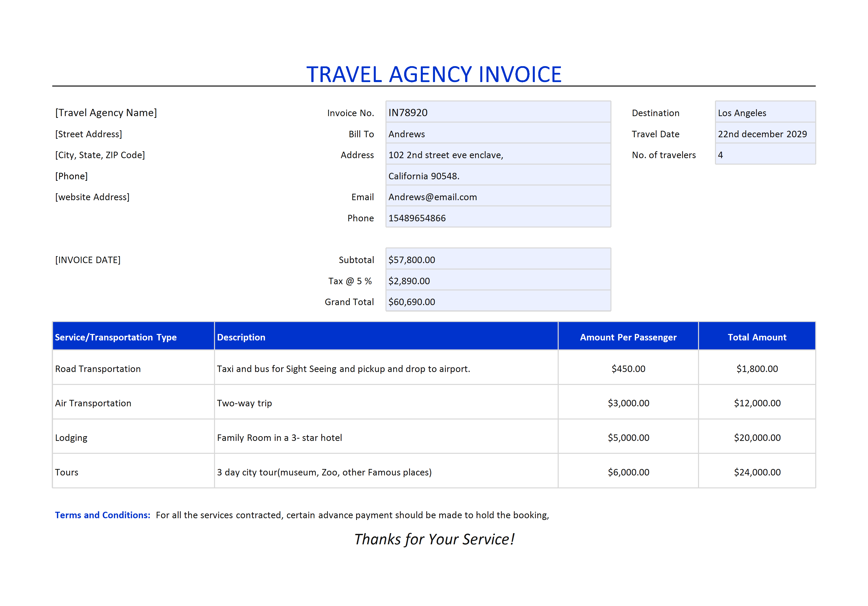
Task: Click the 'Invoice No.' label
Action: tap(350, 113)
